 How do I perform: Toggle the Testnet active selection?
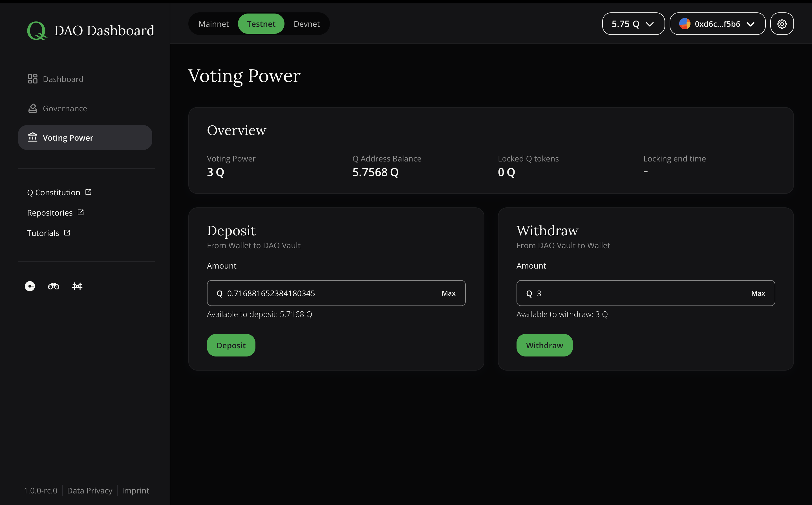click(261, 23)
